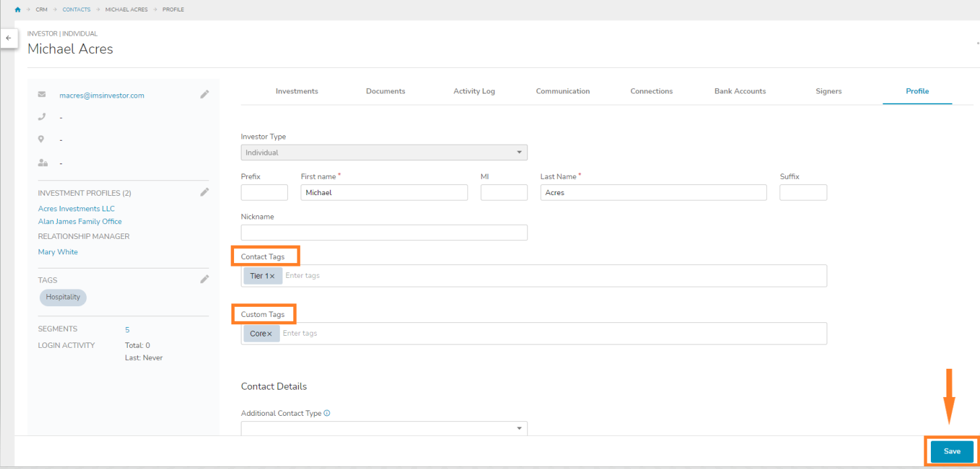Open the Investor Type dropdown
Image resolution: width=980 pixels, height=469 pixels.
click(519, 152)
